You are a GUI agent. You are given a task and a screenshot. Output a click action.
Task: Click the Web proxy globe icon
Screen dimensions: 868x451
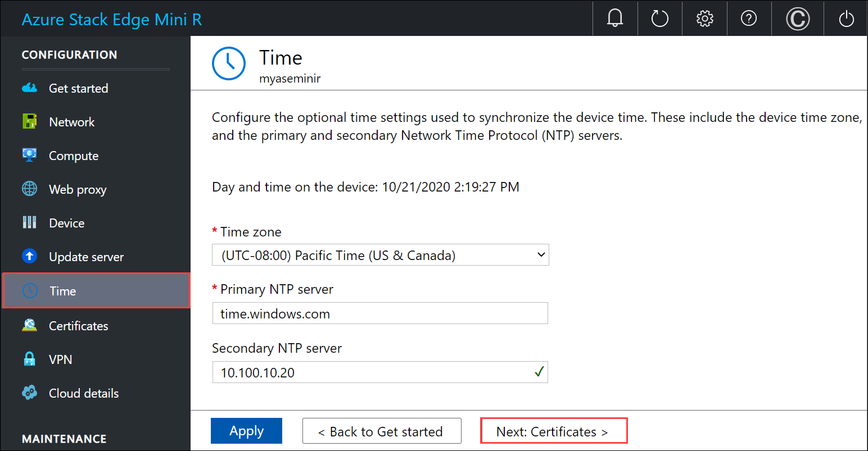click(x=29, y=189)
